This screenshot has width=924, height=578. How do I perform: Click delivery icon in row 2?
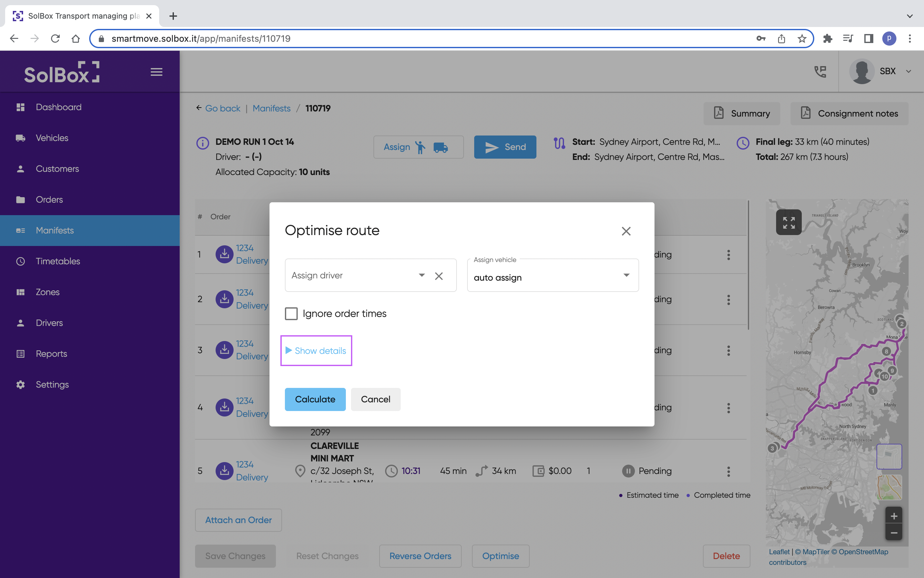(x=225, y=299)
